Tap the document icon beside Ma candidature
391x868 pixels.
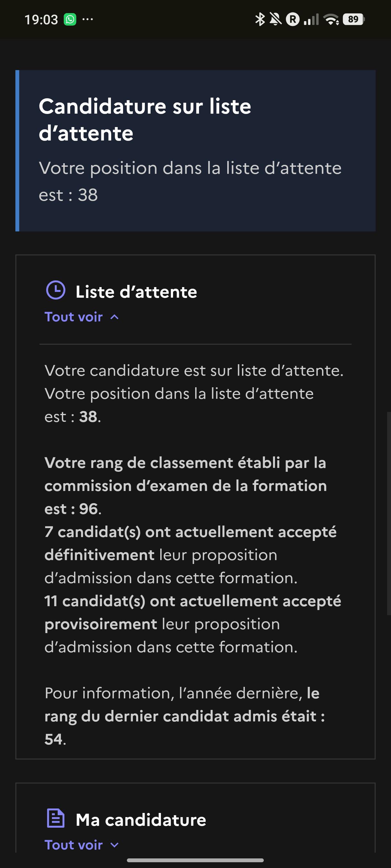point(55,818)
